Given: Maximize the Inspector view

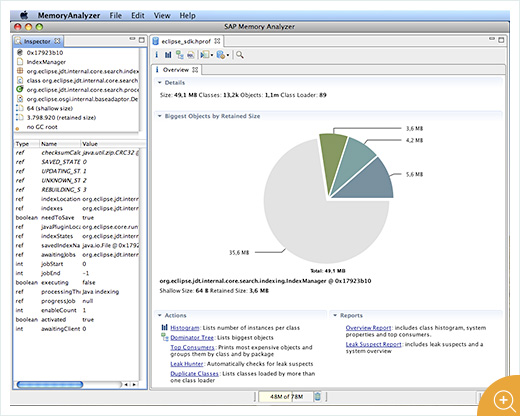Looking at the screenshot, I should tap(142, 40).
